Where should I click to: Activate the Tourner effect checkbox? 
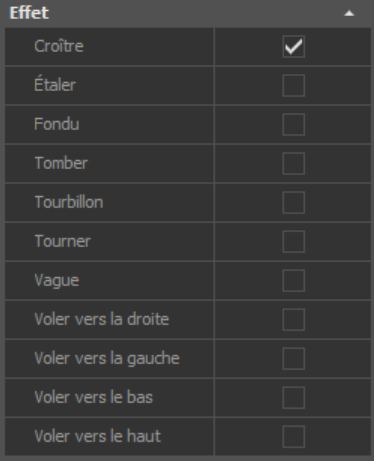click(x=293, y=241)
